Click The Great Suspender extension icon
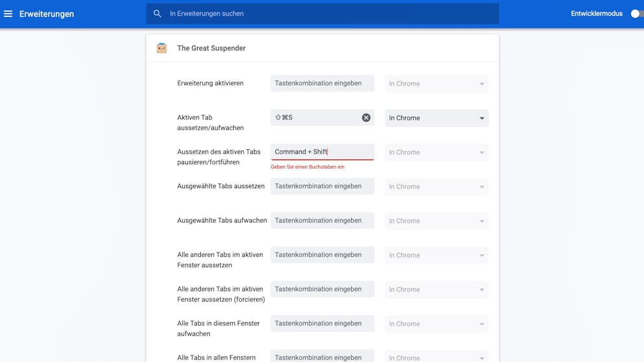644x362 pixels. click(162, 48)
